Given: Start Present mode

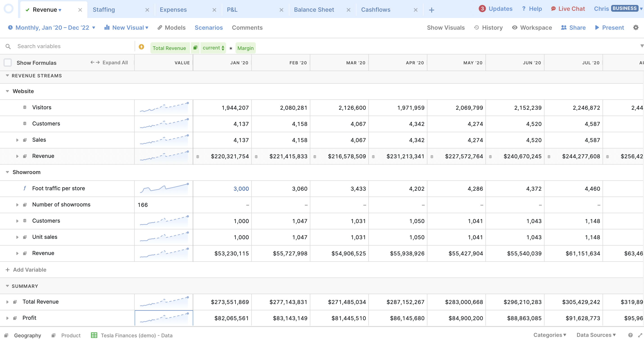Looking at the screenshot, I should [x=610, y=28].
